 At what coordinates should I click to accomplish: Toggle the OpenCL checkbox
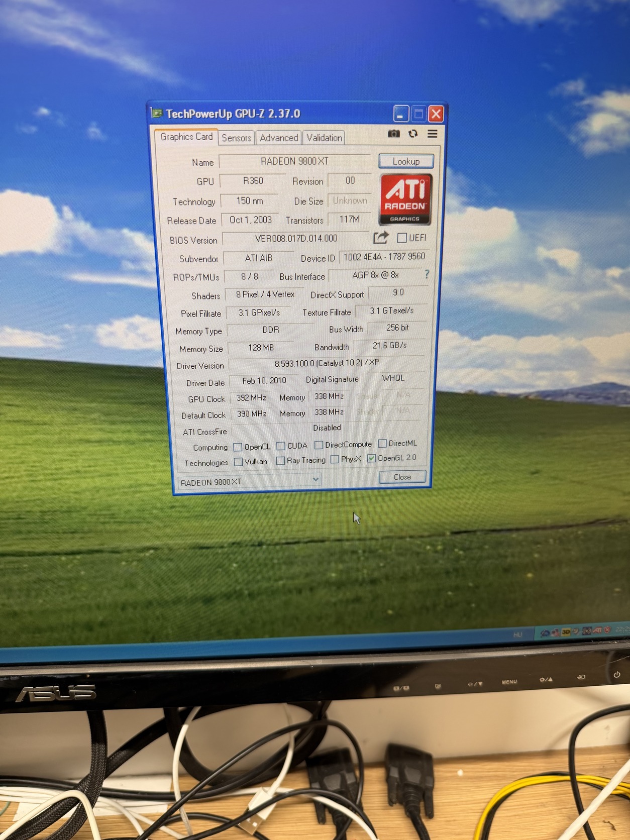238,447
